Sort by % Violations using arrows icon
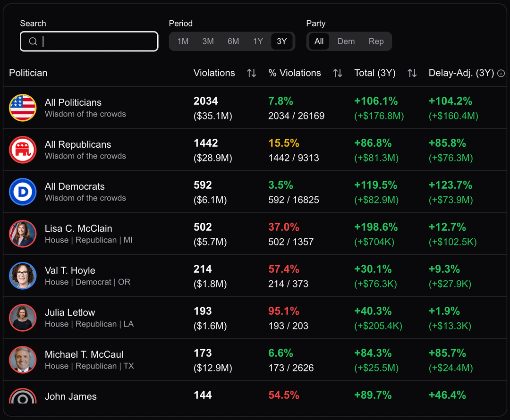The height and width of the screenshot is (420, 510). pos(338,73)
